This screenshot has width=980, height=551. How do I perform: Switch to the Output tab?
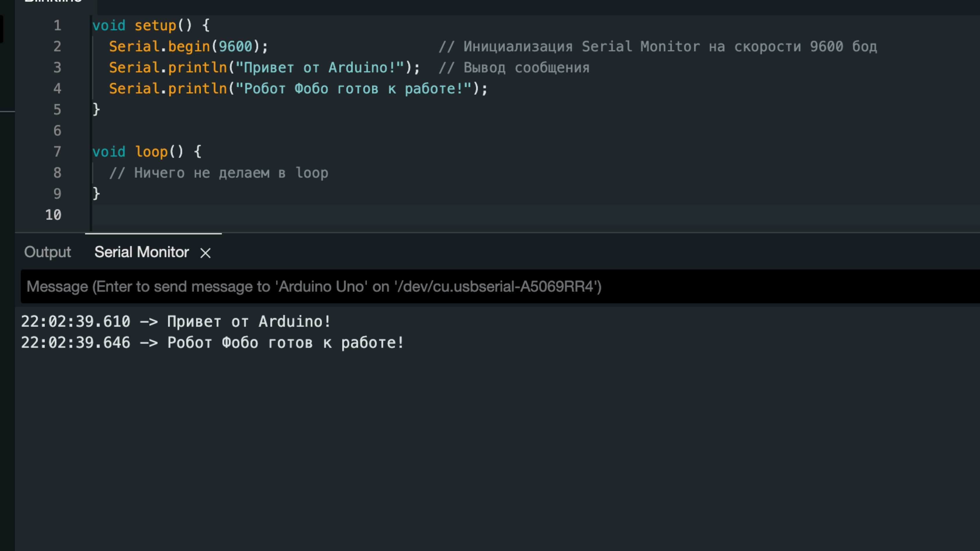click(x=48, y=252)
